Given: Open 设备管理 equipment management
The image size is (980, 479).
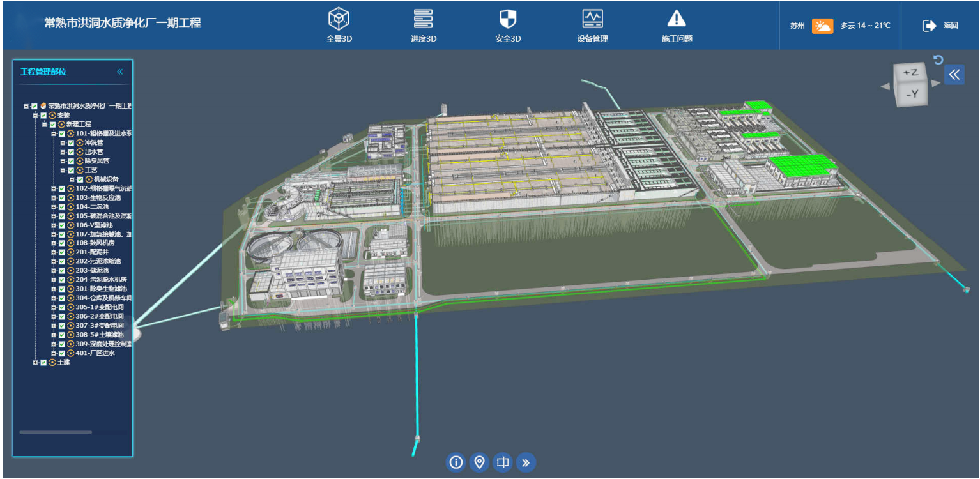Looking at the screenshot, I should pyautogui.click(x=592, y=26).
